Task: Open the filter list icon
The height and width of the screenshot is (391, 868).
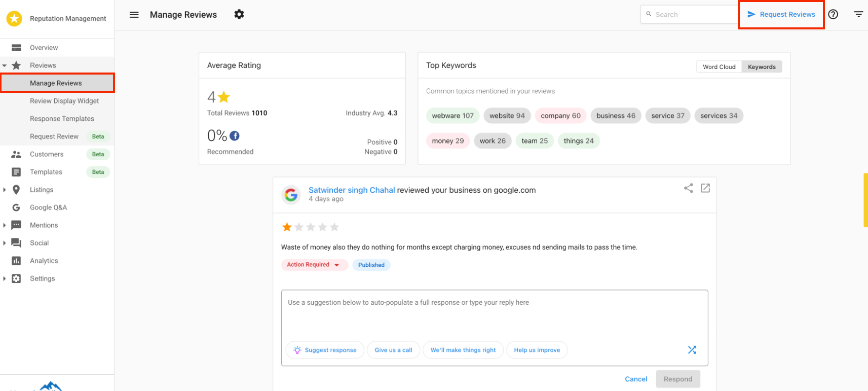Action: [x=858, y=14]
